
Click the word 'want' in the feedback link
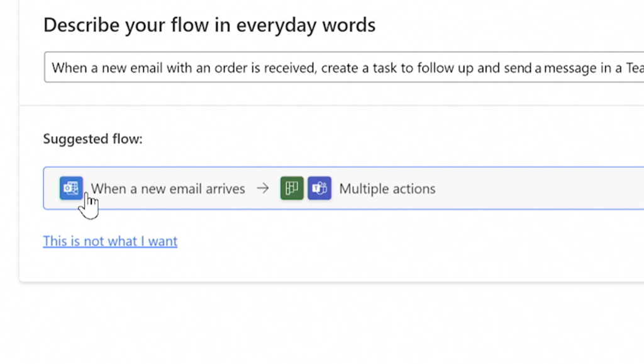tap(163, 241)
